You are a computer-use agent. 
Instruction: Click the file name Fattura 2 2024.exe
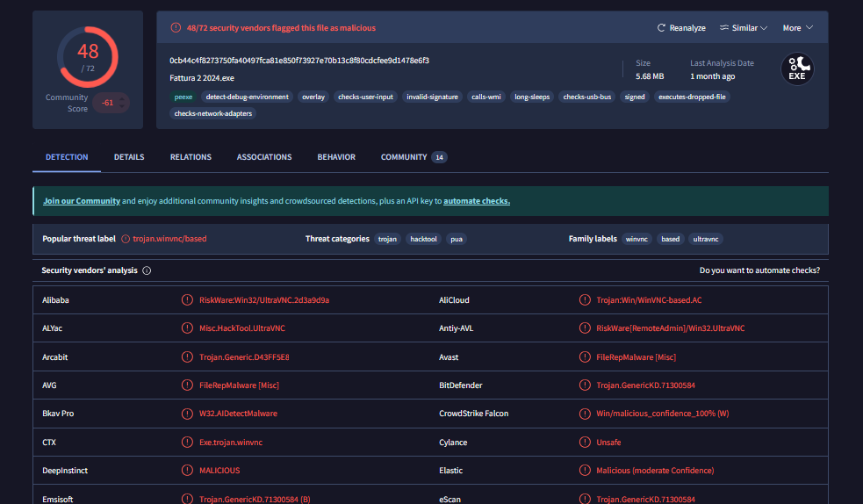[x=202, y=78]
